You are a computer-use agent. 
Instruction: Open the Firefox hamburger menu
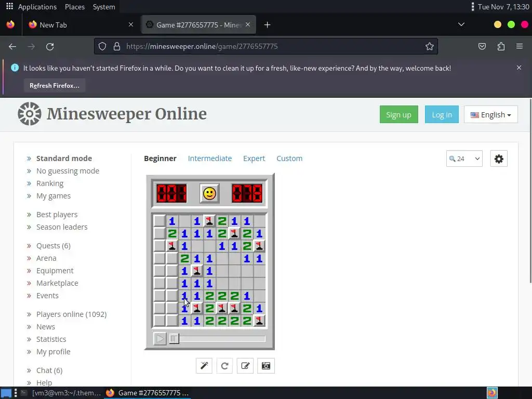tap(520, 46)
